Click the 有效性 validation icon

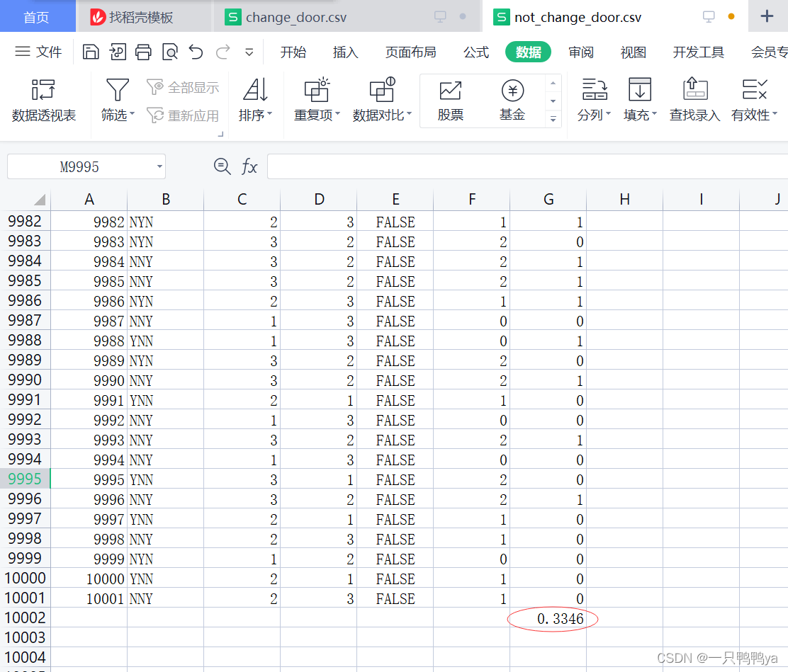point(754,89)
